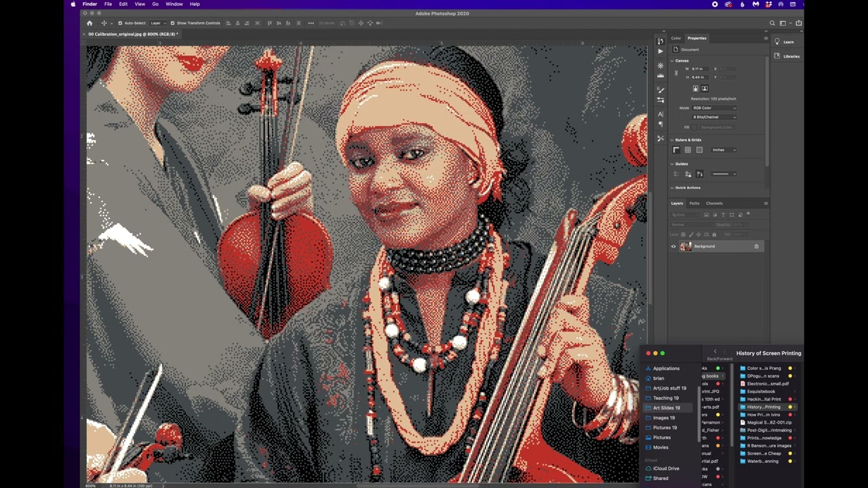Switch to the Color tab

pyautogui.click(x=676, y=38)
